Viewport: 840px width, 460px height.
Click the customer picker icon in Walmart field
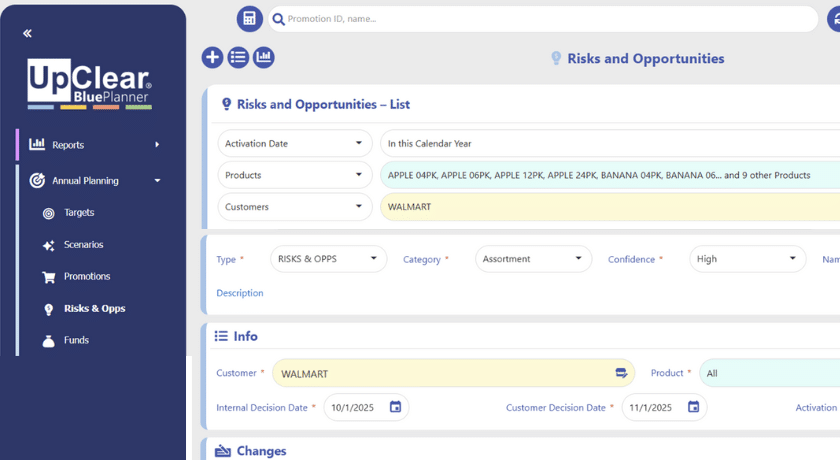621,373
